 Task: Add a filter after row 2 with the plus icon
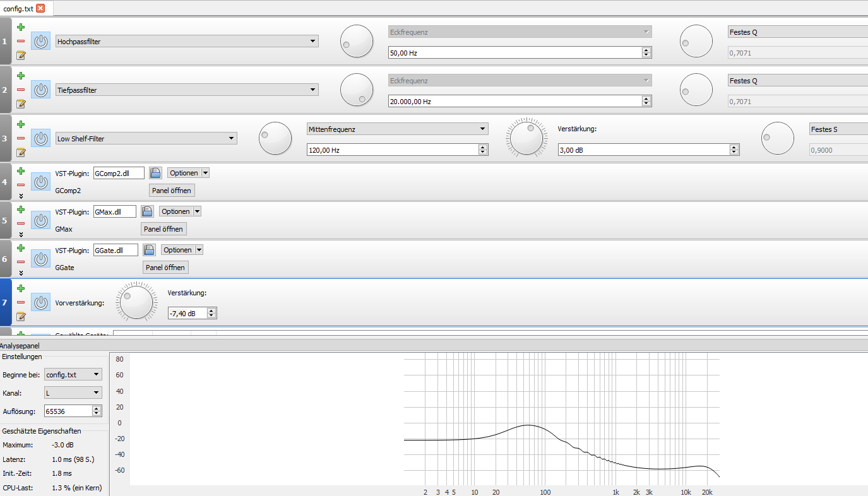21,76
